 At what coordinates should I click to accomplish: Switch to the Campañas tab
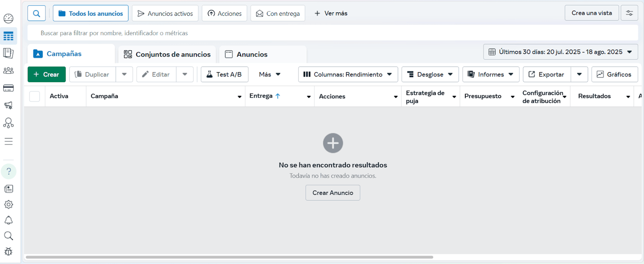point(71,54)
